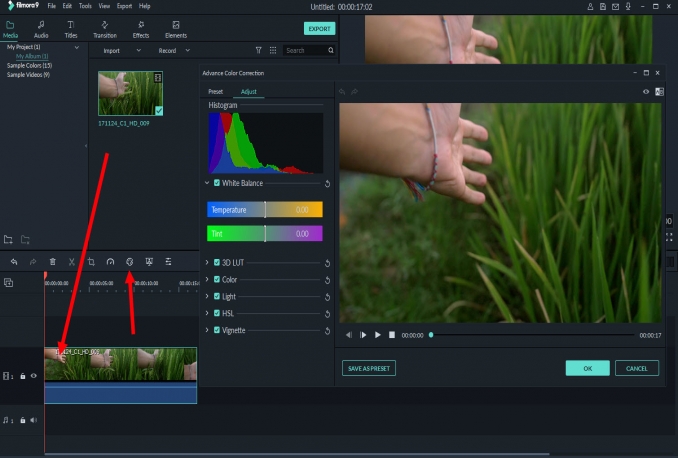This screenshot has height=458, width=678.
Task: Toggle the 3D LUT checkbox
Action: tap(217, 263)
